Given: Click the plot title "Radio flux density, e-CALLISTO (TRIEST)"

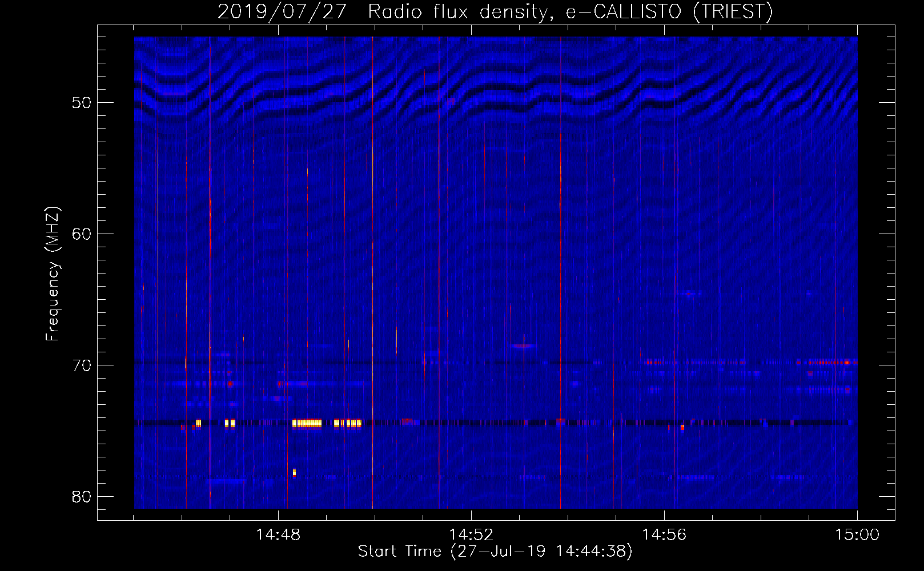Looking at the screenshot, I should coord(570,11).
